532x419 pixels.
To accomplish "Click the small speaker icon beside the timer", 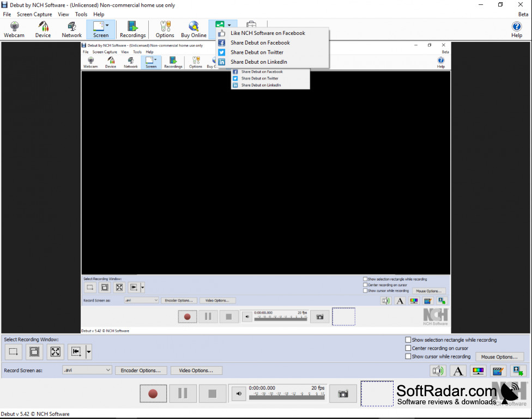I will click(x=239, y=393).
